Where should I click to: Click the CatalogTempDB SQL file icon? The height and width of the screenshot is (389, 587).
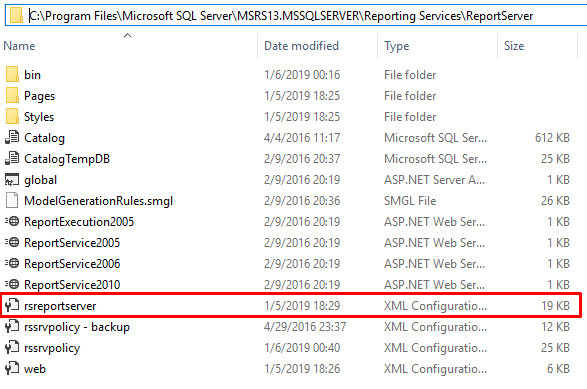[x=12, y=158]
